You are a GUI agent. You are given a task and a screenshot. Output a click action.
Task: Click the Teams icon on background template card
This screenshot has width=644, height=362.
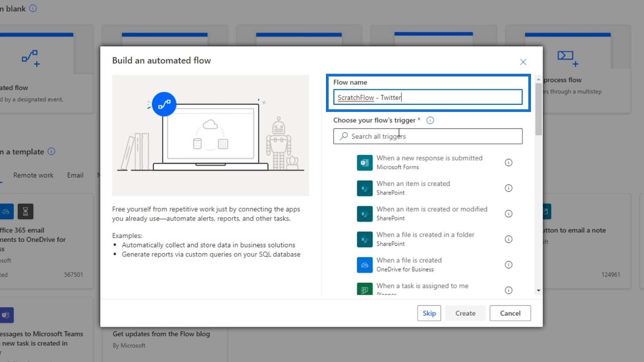(6, 315)
